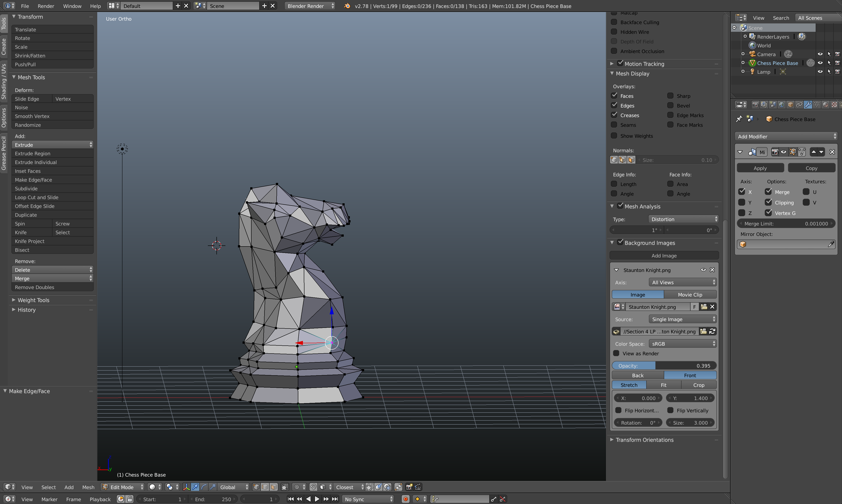Click OpenGL render active viewport camera icon

[x=409, y=487]
